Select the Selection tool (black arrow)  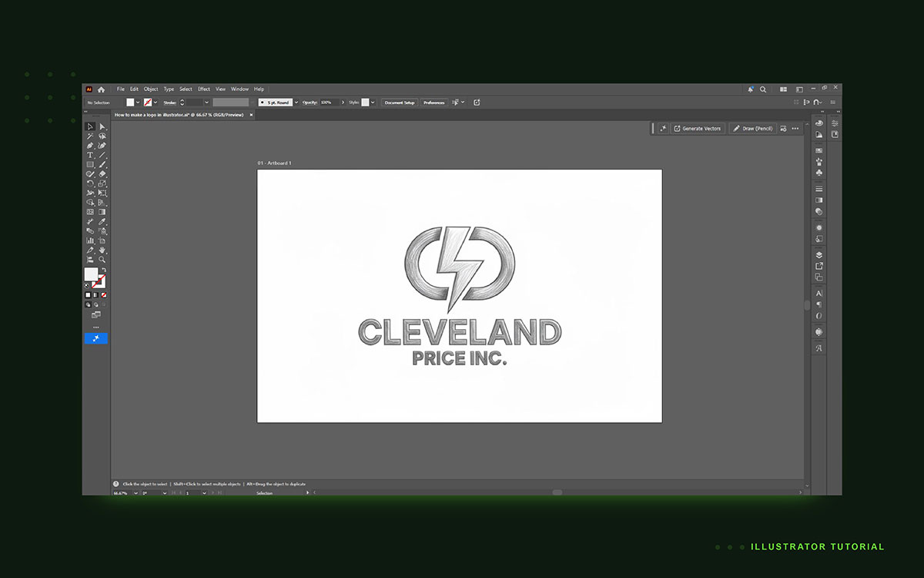tap(89, 126)
